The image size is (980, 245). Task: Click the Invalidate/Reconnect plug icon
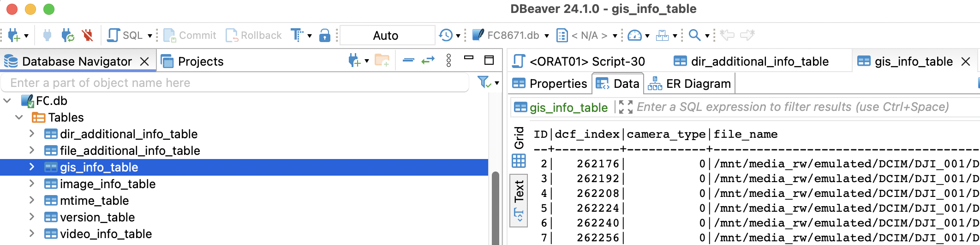pos(68,35)
